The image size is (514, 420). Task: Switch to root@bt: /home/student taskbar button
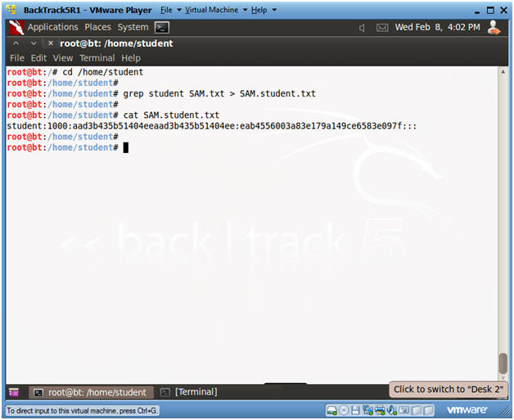click(91, 392)
